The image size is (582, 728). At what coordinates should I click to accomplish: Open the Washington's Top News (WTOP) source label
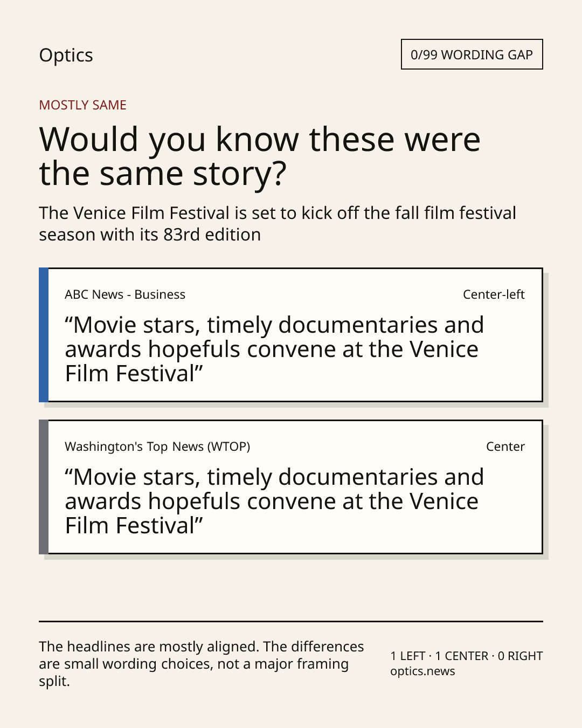157,447
